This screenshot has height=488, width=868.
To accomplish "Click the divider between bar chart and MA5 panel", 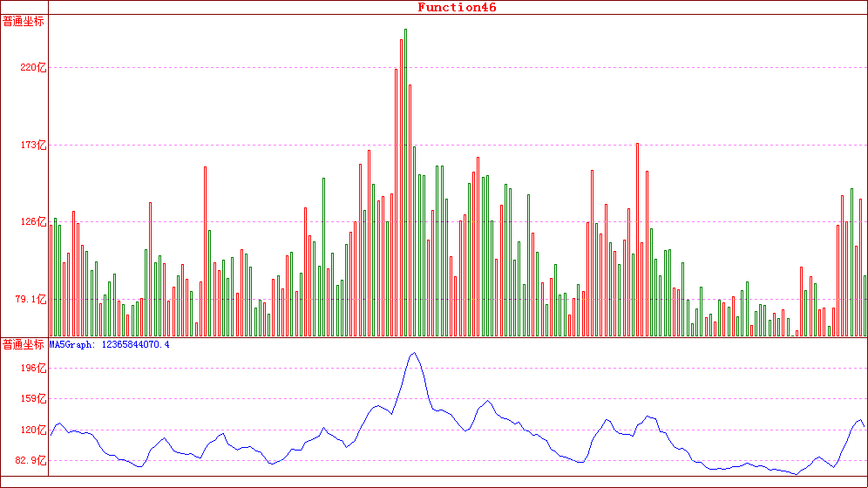I will click(458, 337).
